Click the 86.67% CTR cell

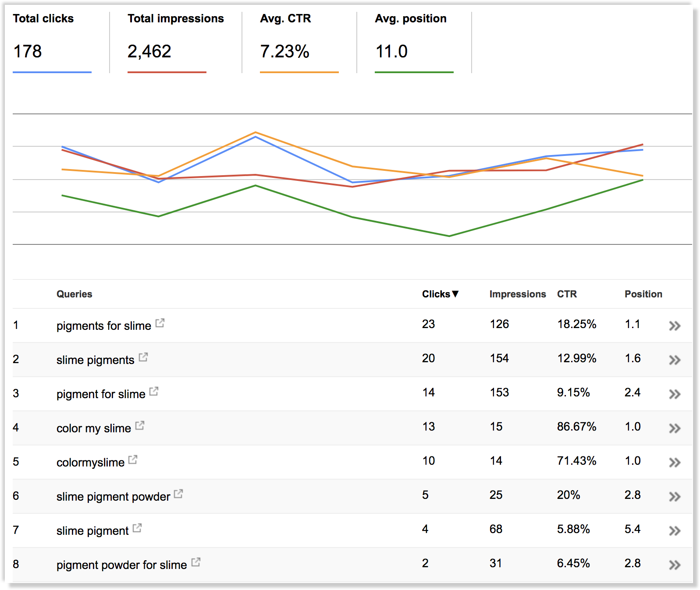[x=577, y=427]
